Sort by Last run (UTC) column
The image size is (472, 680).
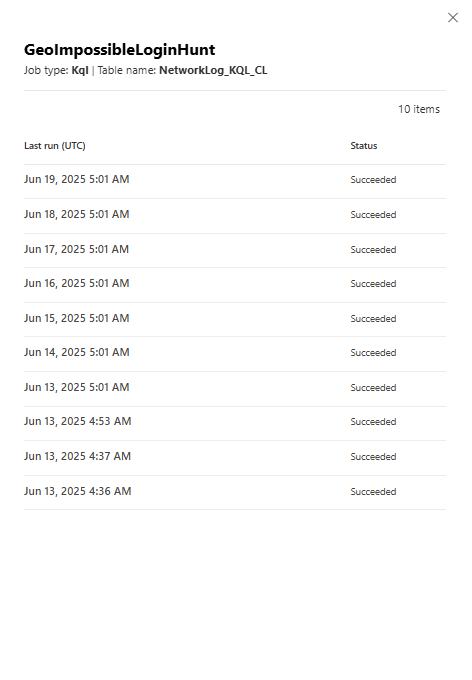click(x=55, y=146)
